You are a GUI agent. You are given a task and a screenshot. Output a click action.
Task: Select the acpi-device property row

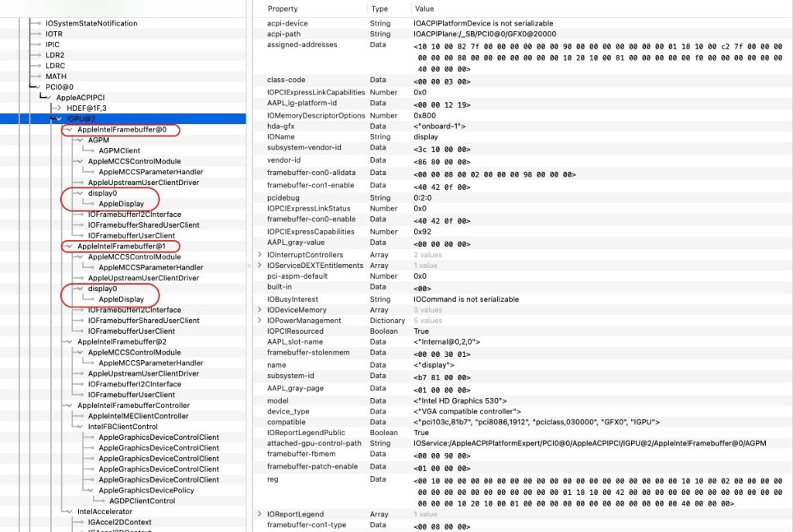tap(523, 23)
